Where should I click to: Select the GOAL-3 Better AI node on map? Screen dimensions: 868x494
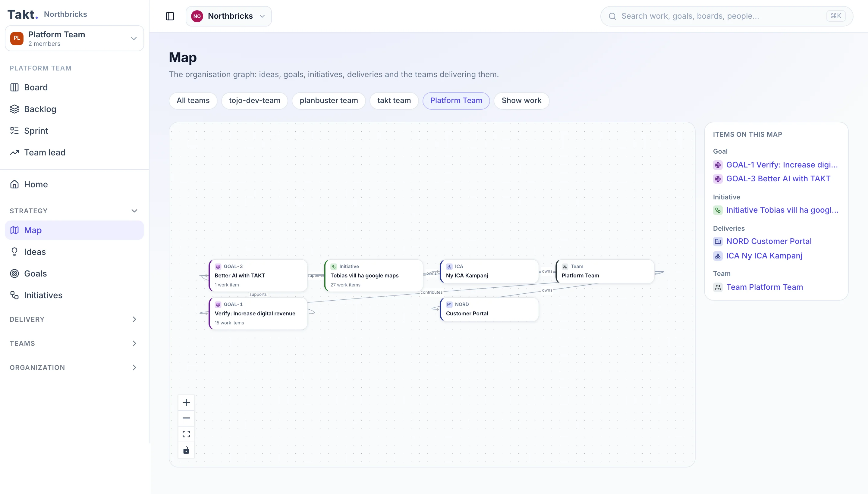258,276
